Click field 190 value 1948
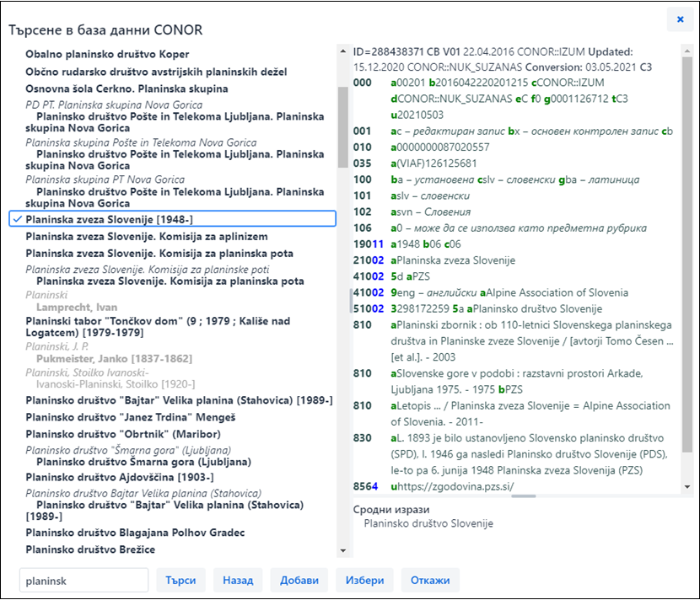 pos(406,244)
